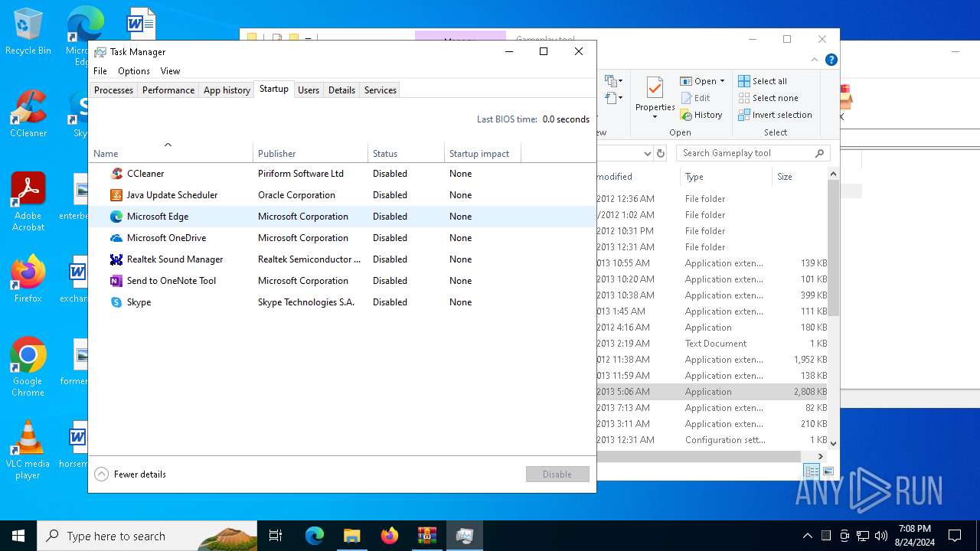Select the CCleaner icon in the startup list
The image size is (980, 551).
click(116, 174)
